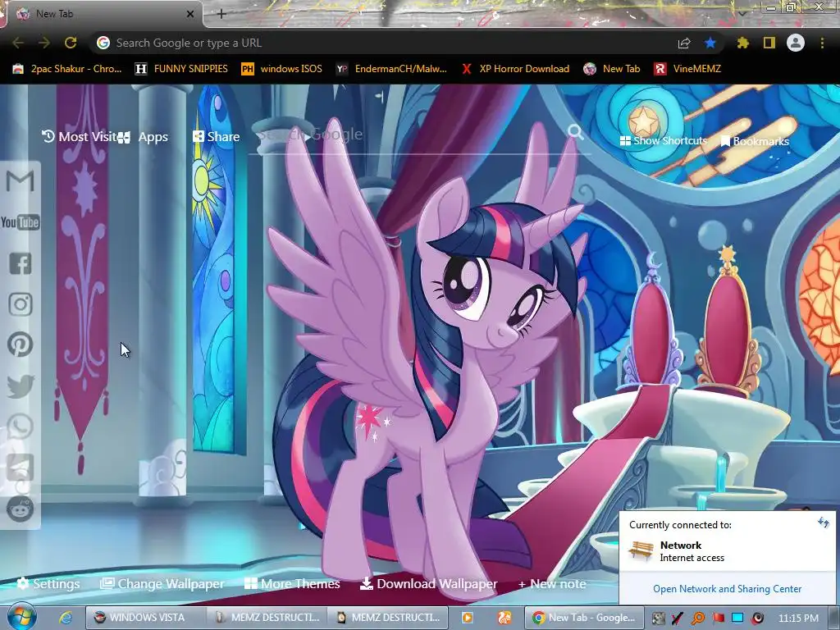Close the New Tab browser tab
Screen dimensions: 840x630
190,14
